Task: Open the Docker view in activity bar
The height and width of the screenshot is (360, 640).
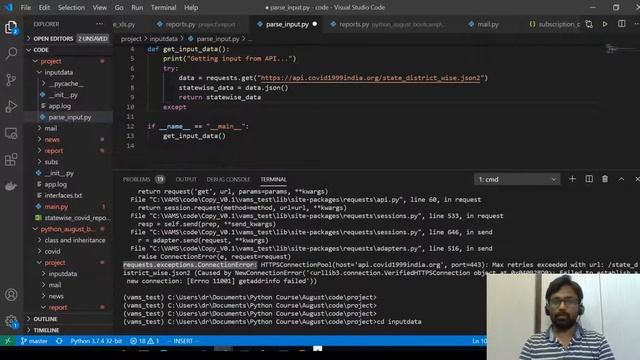Action: (11, 186)
